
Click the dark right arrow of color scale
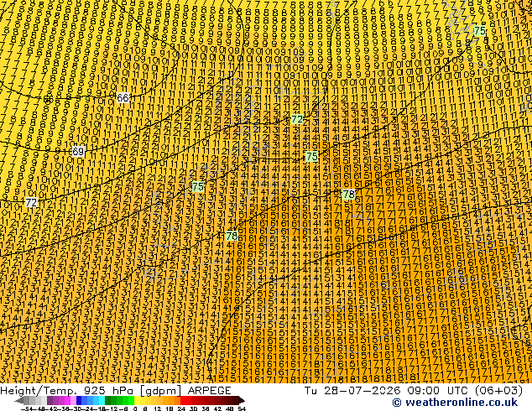(242, 400)
